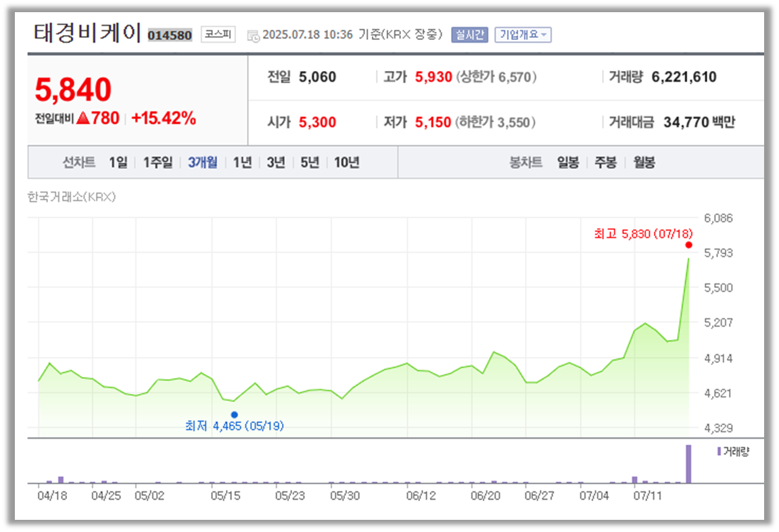This screenshot has width=779, height=532.
Task: Click the 거래대금 value 34,770 백만
Action: coord(699,122)
